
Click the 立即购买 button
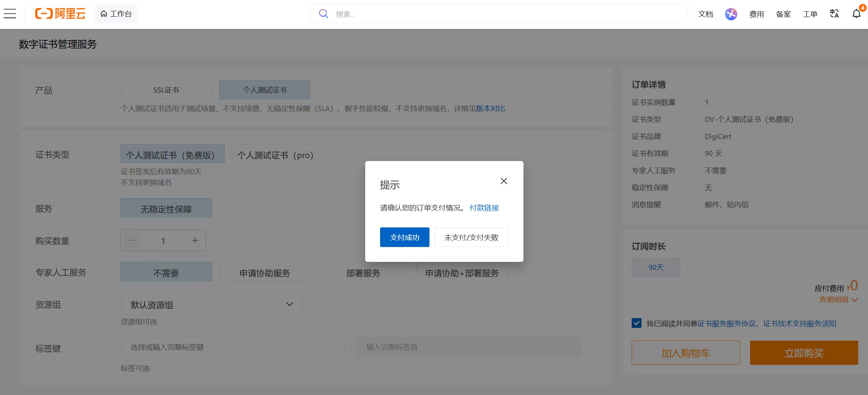pyautogui.click(x=804, y=353)
